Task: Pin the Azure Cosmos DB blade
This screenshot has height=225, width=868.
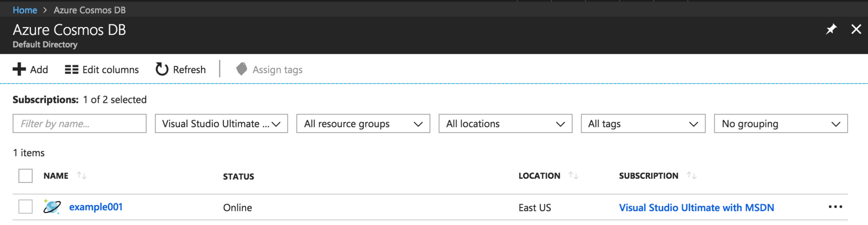Action: click(831, 29)
